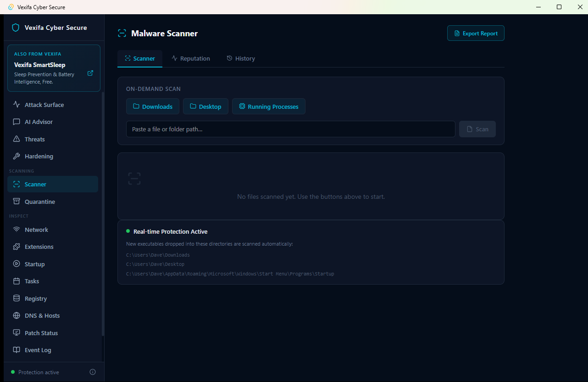Click the scan frame icon beside Malware Scanner title
Image resolution: width=588 pixels, height=382 pixels.
pyautogui.click(x=122, y=33)
